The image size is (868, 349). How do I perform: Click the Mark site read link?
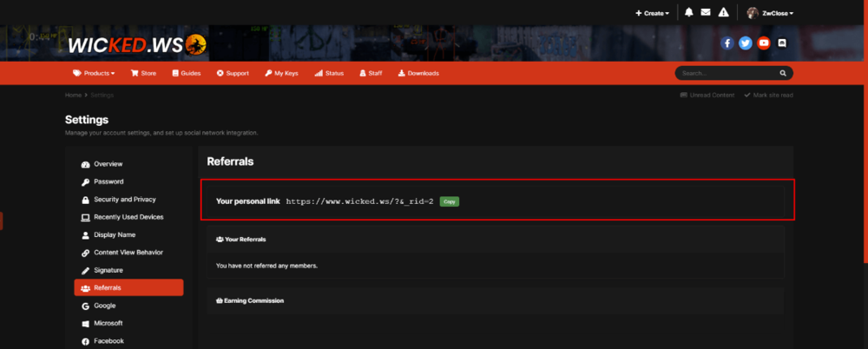773,95
